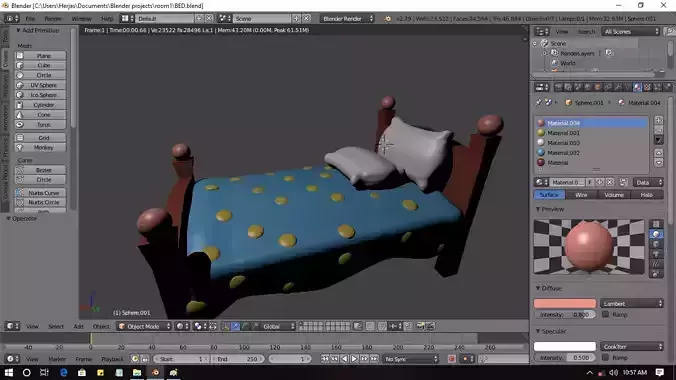This screenshot has height=380, width=676.
Task: Click the timeline Start frame field
Action: point(181,359)
